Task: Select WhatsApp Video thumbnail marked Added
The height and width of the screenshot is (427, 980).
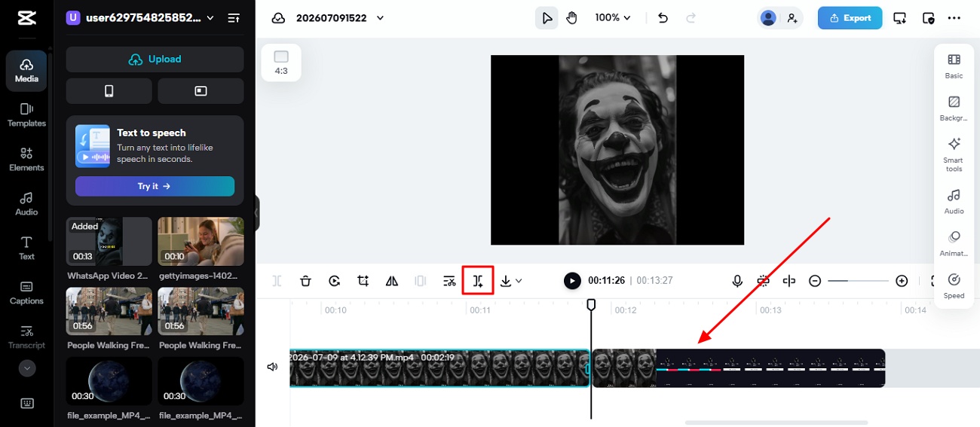Action: (109, 242)
